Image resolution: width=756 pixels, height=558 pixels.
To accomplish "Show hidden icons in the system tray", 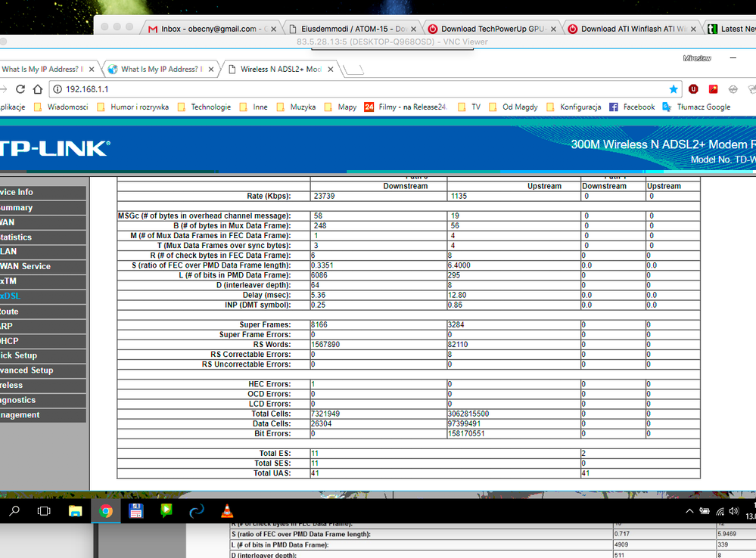I will click(x=689, y=510).
